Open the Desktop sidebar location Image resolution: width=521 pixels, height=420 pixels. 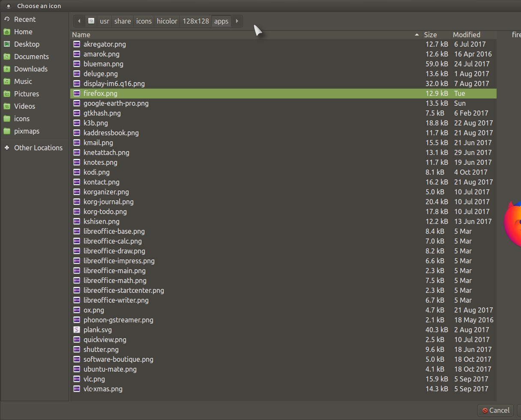tap(27, 44)
